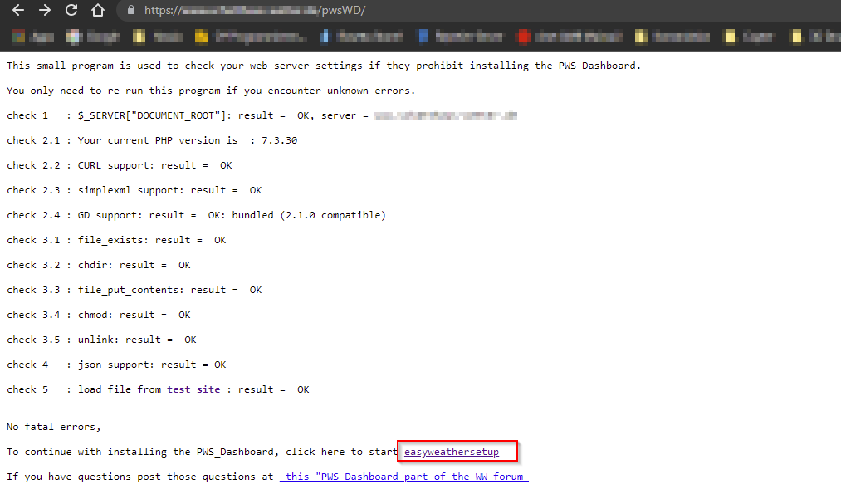Open the test site link
Screen dimensions: 841x504
(196, 389)
